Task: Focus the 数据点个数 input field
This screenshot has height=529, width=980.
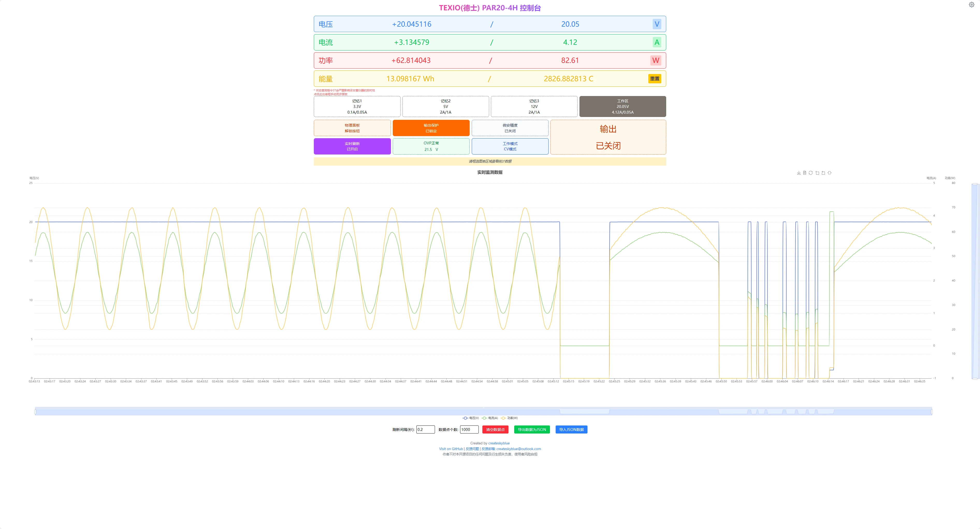Action: [x=469, y=430]
